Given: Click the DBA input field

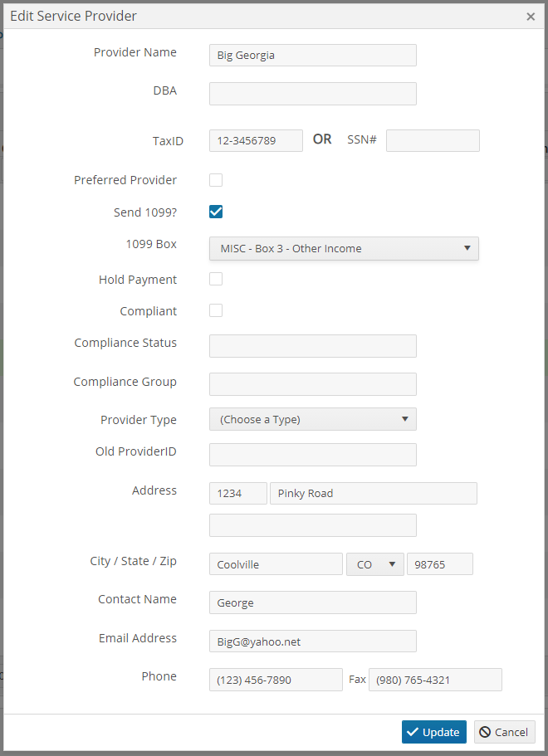Looking at the screenshot, I should pos(312,94).
